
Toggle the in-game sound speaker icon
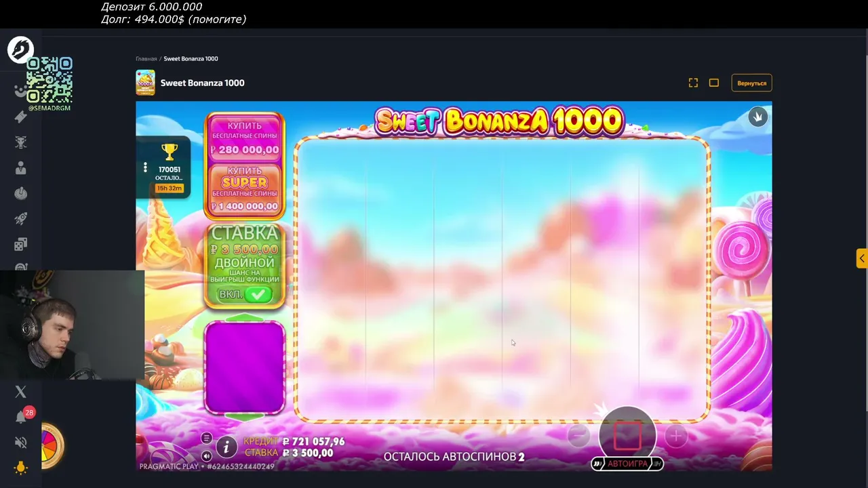coord(207,455)
